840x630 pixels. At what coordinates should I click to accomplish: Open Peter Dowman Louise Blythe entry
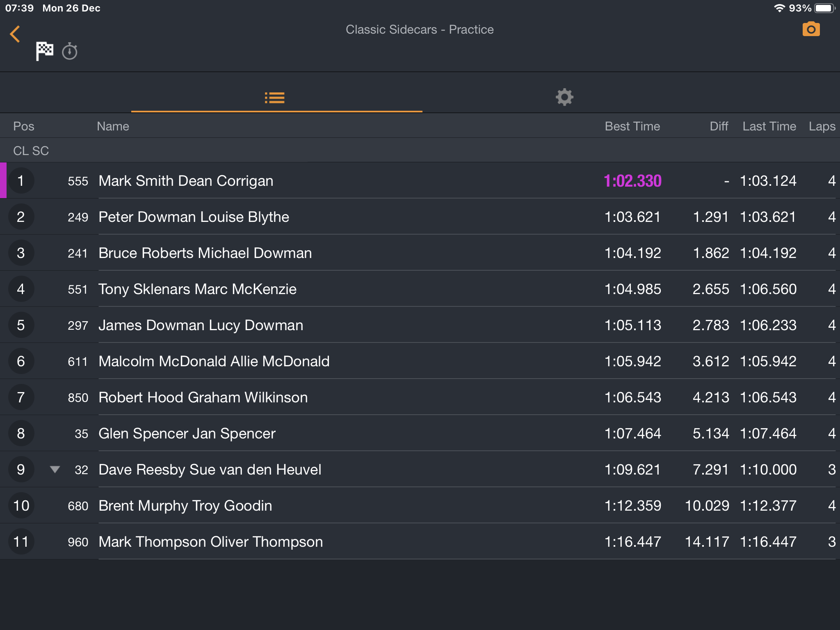click(x=420, y=217)
